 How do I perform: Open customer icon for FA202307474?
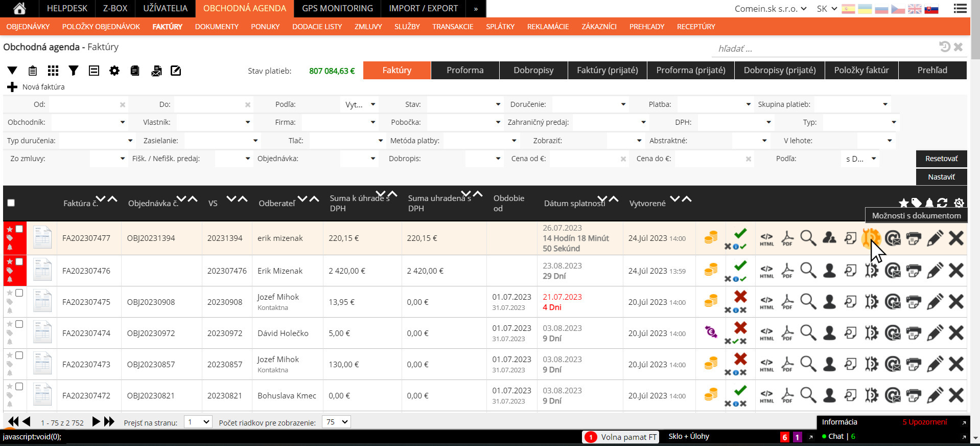829,333
